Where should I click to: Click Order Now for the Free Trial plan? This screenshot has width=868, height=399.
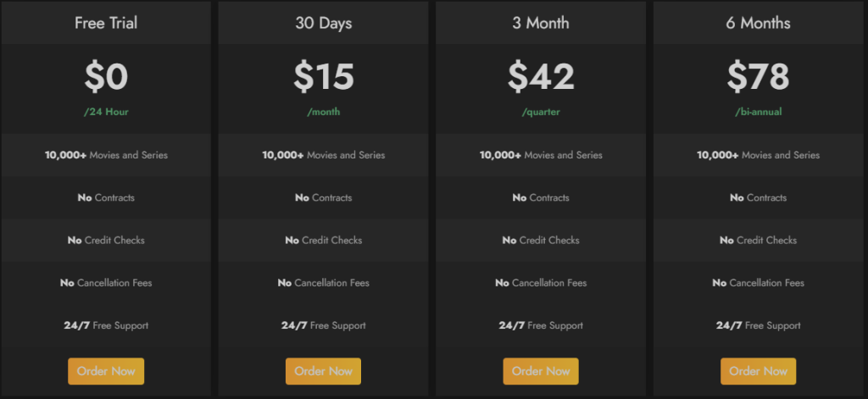(106, 371)
